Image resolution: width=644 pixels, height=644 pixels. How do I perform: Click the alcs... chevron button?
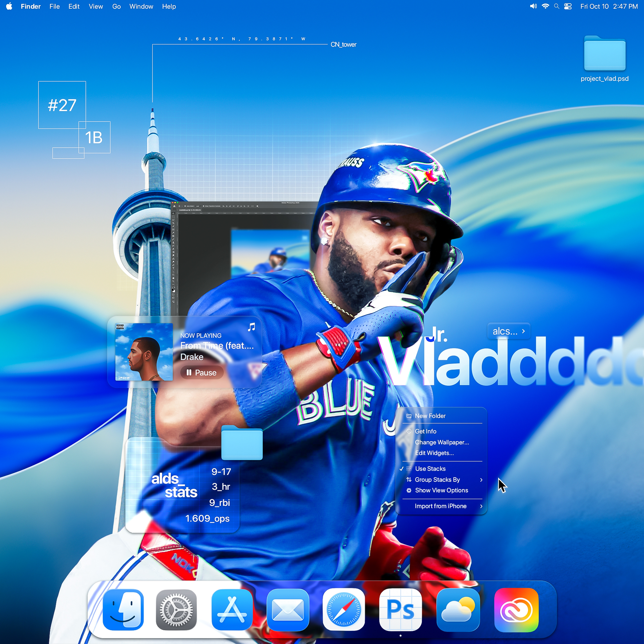[509, 331]
